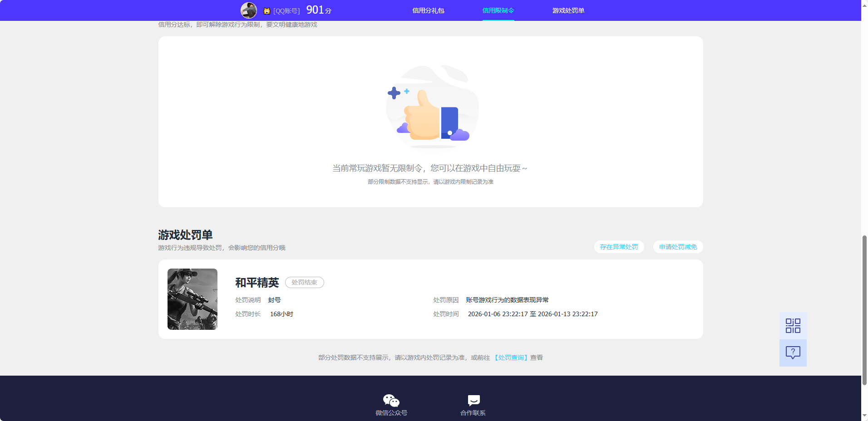Viewport: 868px width, 421px height.
Task: Click the 部分限制数据不支持显示 note
Action: (430, 182)
